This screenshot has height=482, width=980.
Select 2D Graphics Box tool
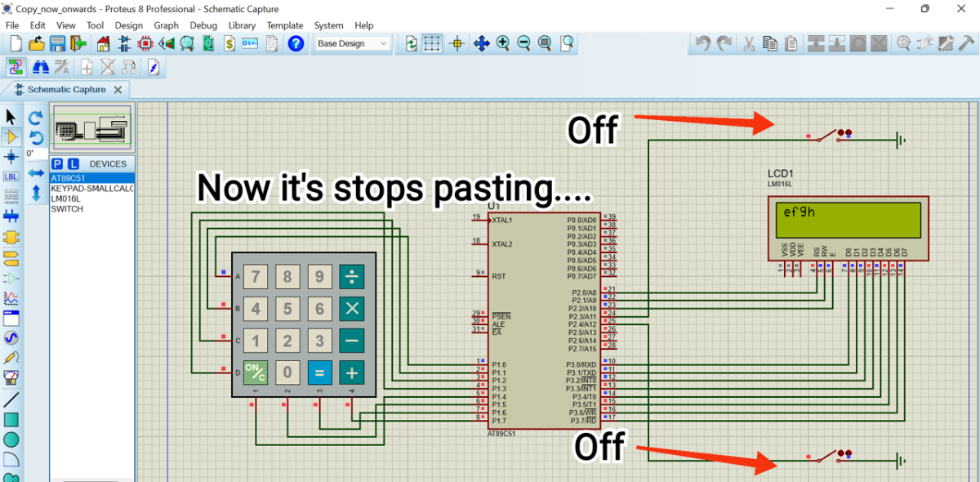tap(11, 420)
